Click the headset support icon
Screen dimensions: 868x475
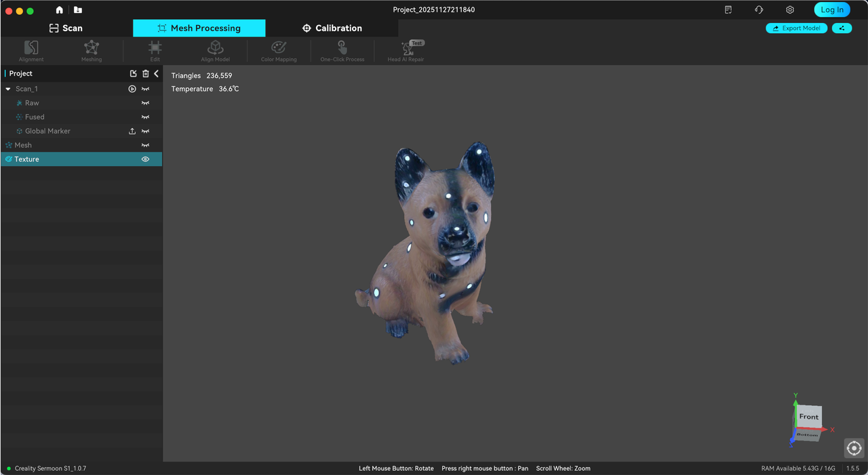[x=759, y=9]
